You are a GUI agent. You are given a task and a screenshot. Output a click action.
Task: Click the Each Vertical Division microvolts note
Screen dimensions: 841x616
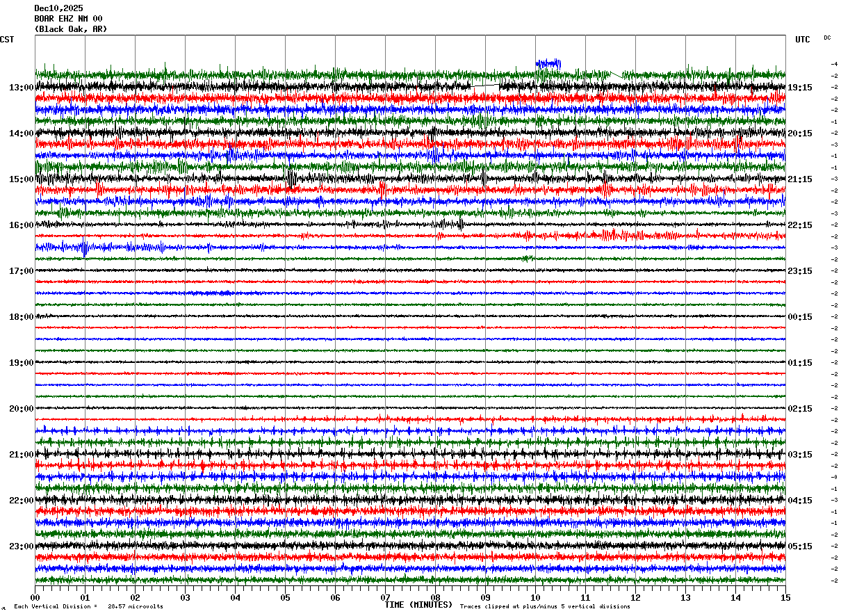88,606
